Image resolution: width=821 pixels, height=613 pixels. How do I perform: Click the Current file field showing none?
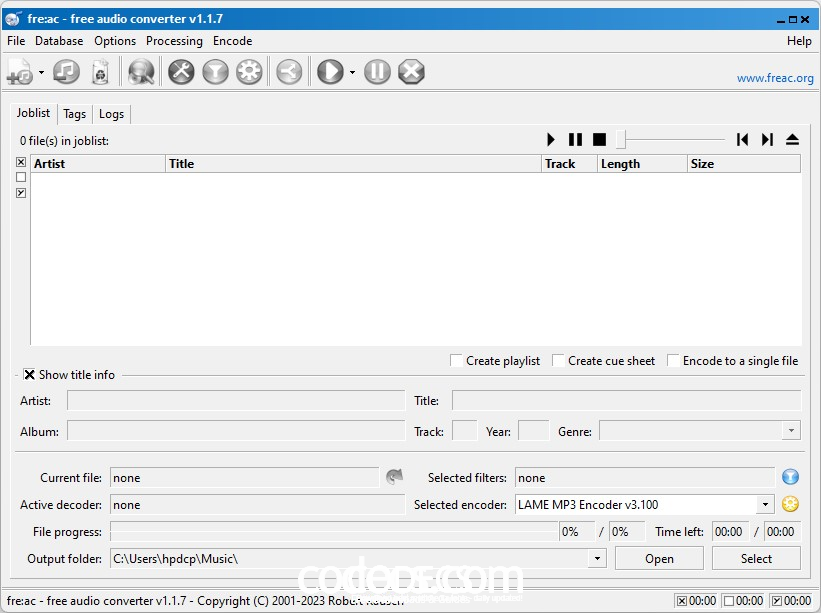coord(245,478)
